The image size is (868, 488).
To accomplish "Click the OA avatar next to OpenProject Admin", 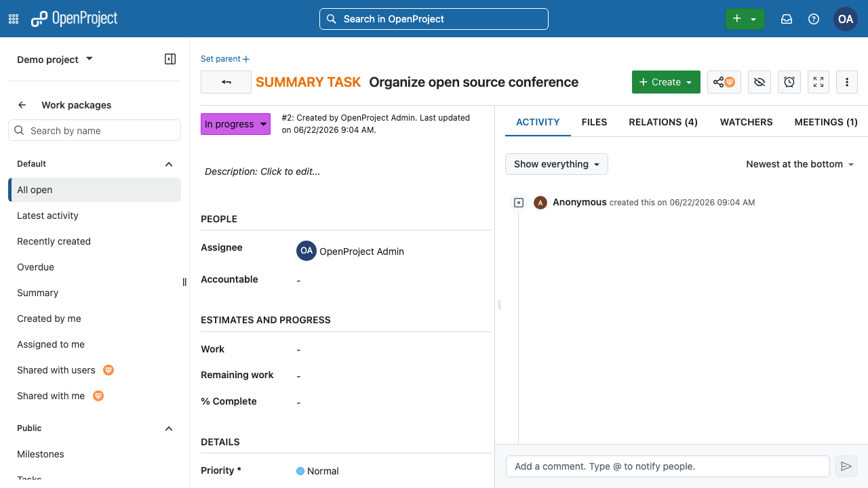I will coord(307,251).
